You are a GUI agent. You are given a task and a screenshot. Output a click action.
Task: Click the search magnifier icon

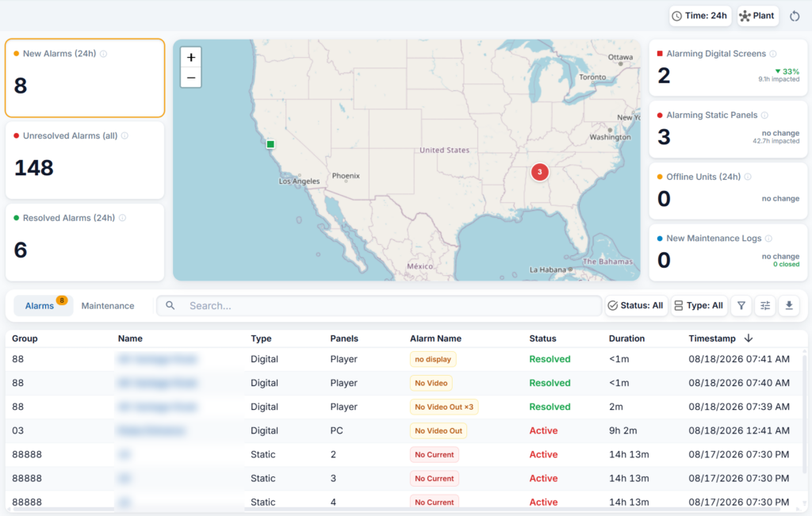[x=170, y=306]
